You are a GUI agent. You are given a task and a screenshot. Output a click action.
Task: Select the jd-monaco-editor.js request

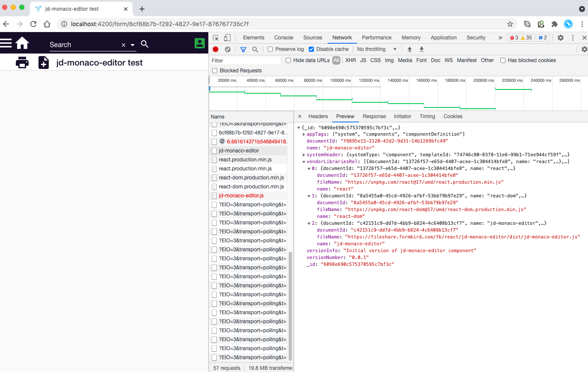point(241,196)
